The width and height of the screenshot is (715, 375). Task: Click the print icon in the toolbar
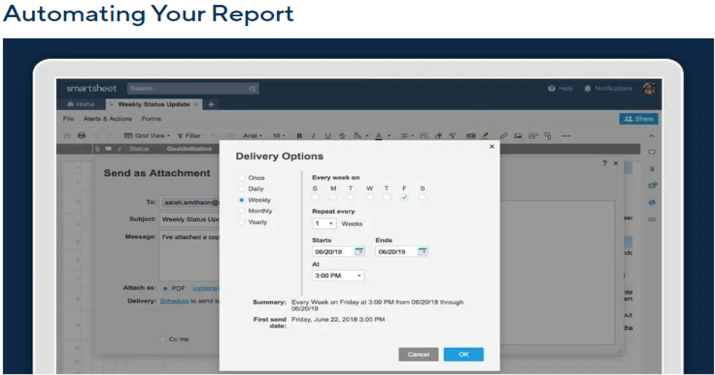point(82,135)
